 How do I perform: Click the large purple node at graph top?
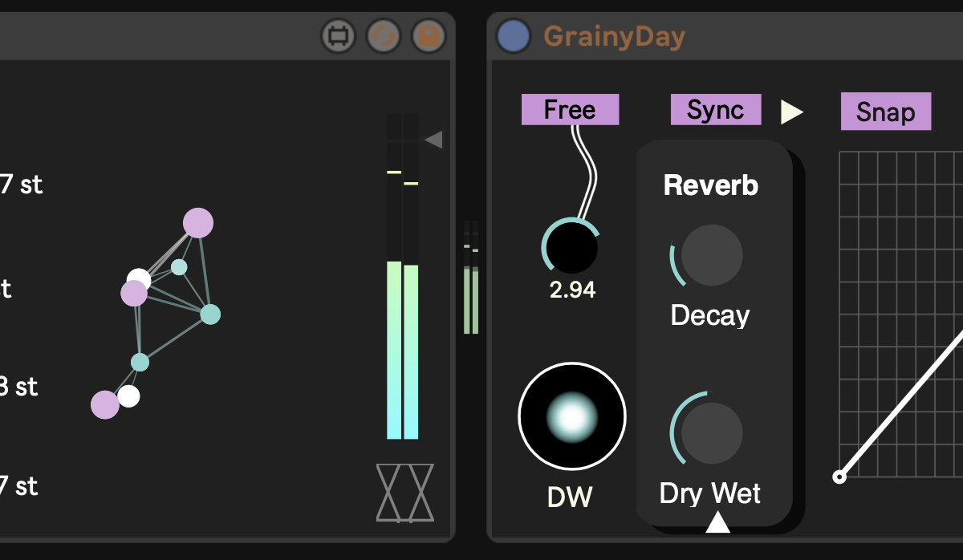pos(198,223)
